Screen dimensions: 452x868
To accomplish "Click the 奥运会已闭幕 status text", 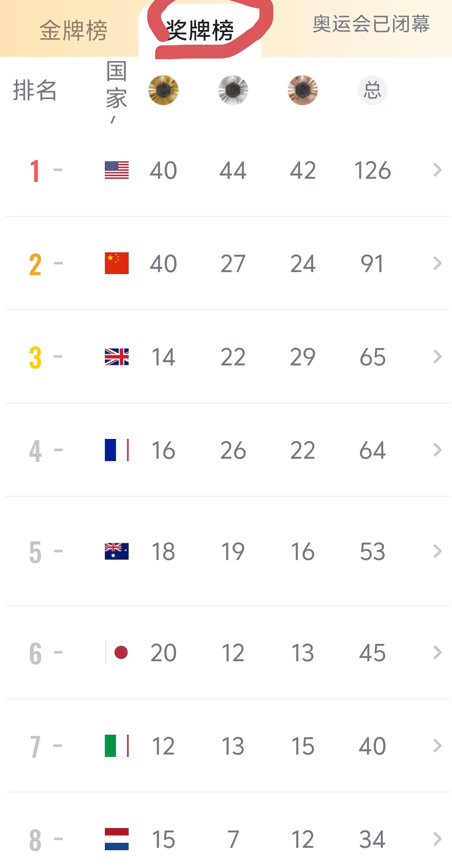I will [371, 25].
